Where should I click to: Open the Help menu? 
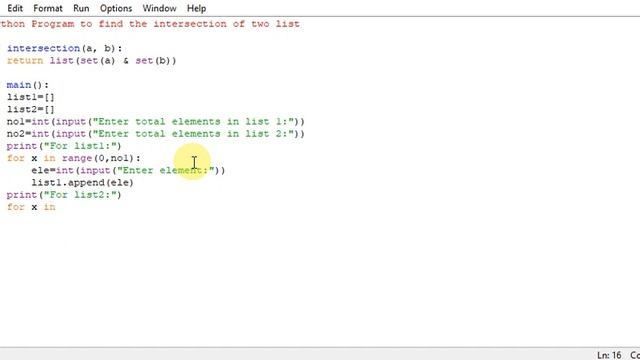pyautogui.click(x=196, y=8)
